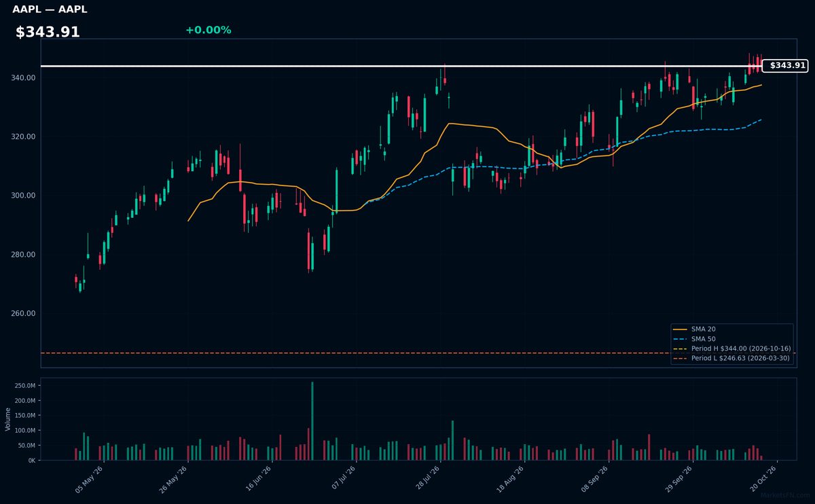Viewport: 815px width, 504px height.
Task: Click the 300.00 price axis label
Action: (23, 196)
